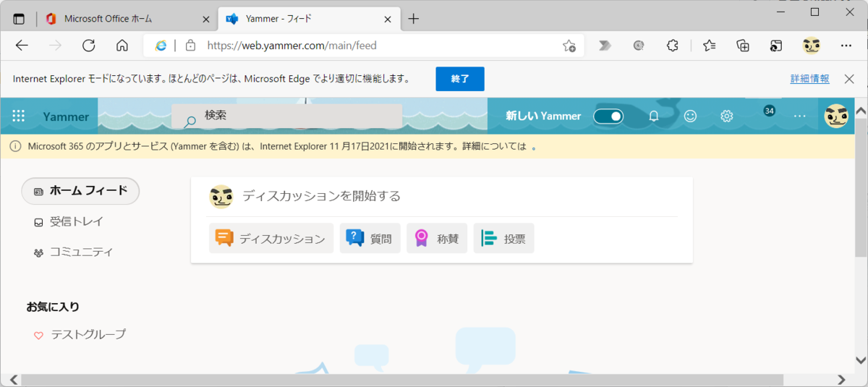Viewport: 868px width, 387px height.
Task: Click the 検索 search box
Action: coord(286,116)
